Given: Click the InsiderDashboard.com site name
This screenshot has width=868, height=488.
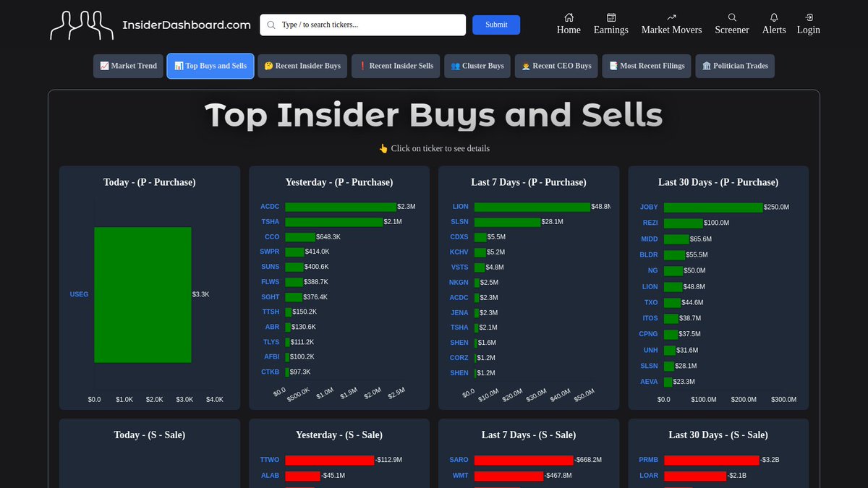Looking at the screenshot, I should (187, 25).
